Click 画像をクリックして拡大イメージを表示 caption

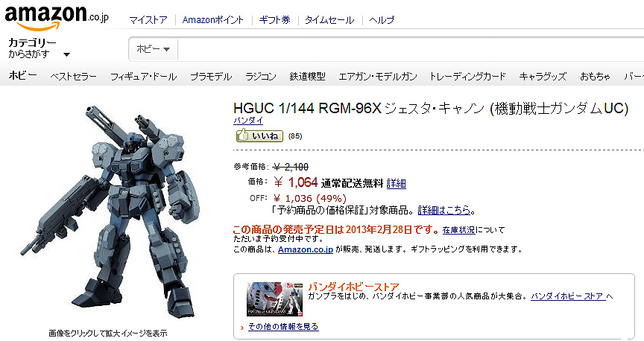(x=108, y=334)
